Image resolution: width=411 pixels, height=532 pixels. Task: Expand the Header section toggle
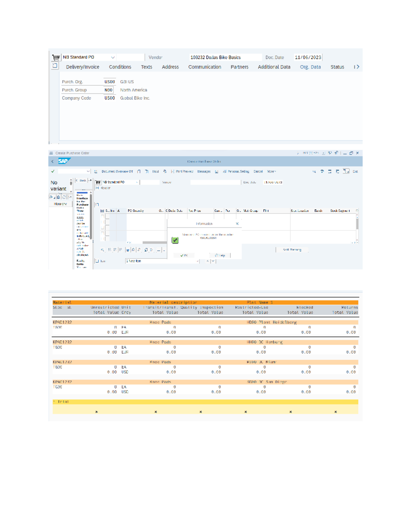(97, 188)
